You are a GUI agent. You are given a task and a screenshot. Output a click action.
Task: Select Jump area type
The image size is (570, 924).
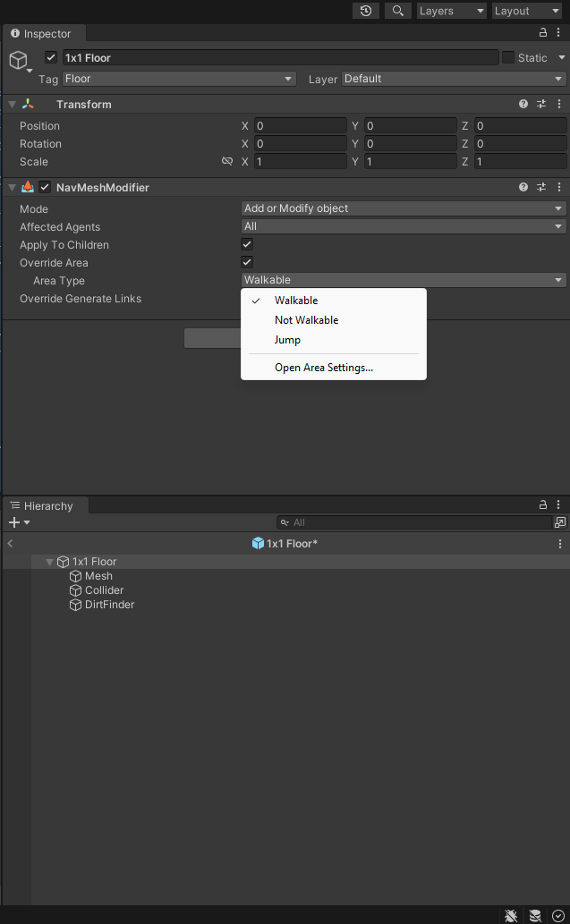click(334, 340)
